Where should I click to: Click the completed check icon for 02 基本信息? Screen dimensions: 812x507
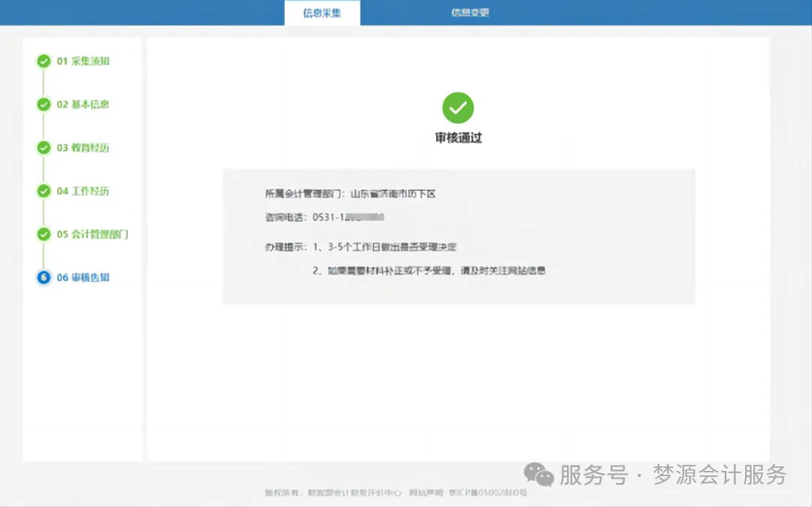(44, 104)
